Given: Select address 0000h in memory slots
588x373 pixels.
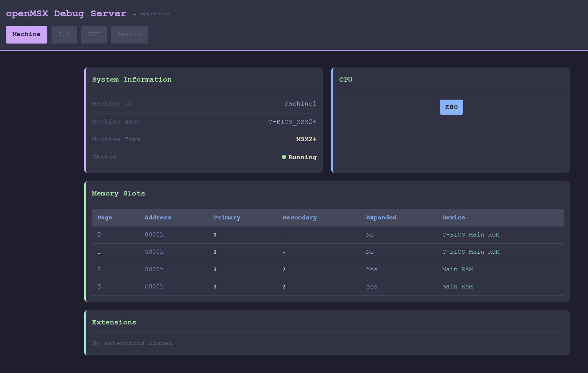Looking at the screenshot, I should 154,235.
